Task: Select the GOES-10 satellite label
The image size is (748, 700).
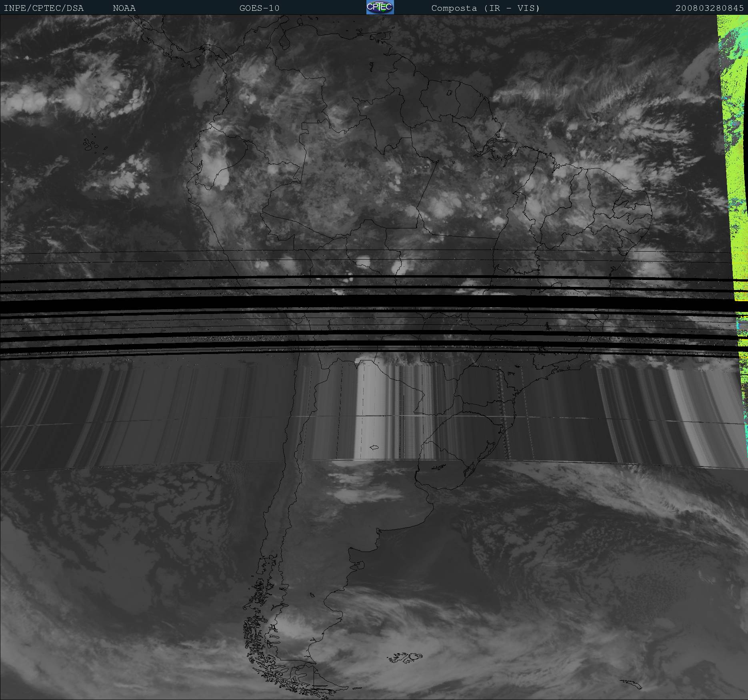Action: [259, 8]
